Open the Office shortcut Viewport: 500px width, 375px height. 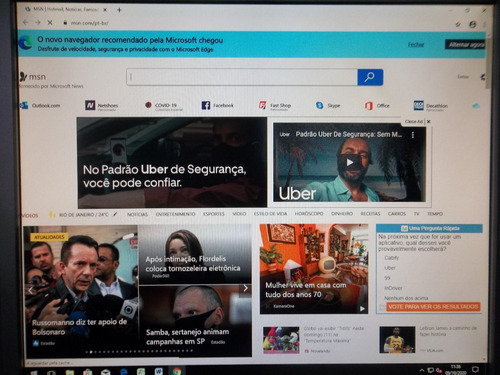[x=377, y=106]
